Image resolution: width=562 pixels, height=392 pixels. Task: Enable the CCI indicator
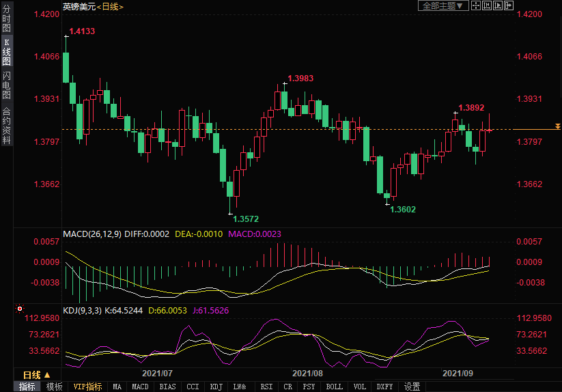pos(193,387)
